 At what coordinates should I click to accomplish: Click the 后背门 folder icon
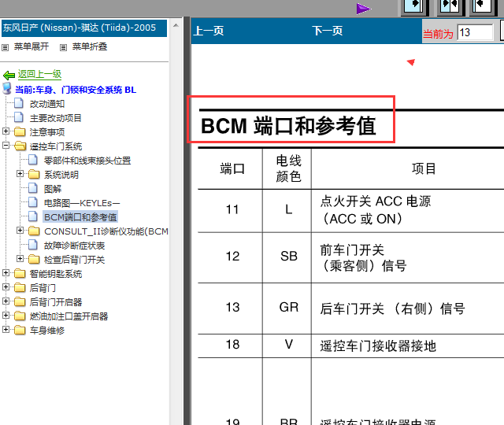pos(20,287)
